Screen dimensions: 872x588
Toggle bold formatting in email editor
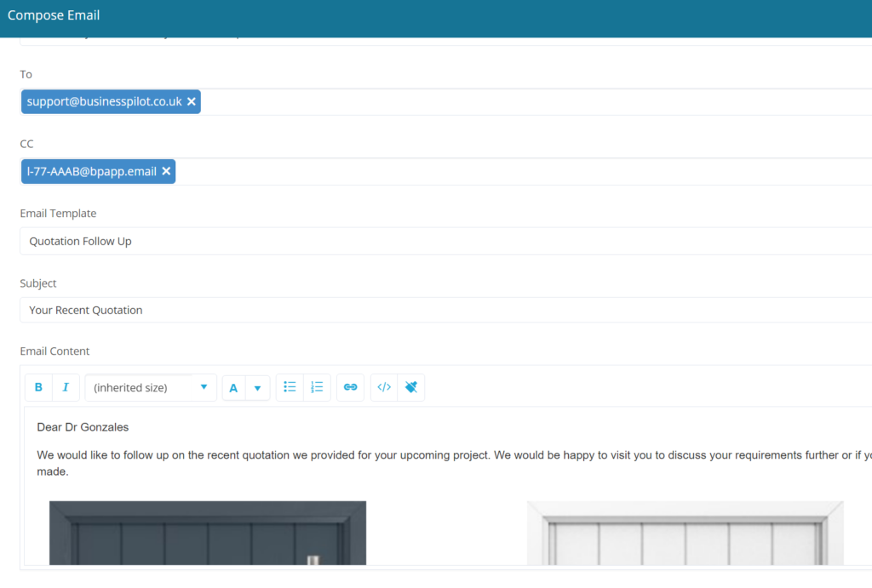[x=38, y=387]
